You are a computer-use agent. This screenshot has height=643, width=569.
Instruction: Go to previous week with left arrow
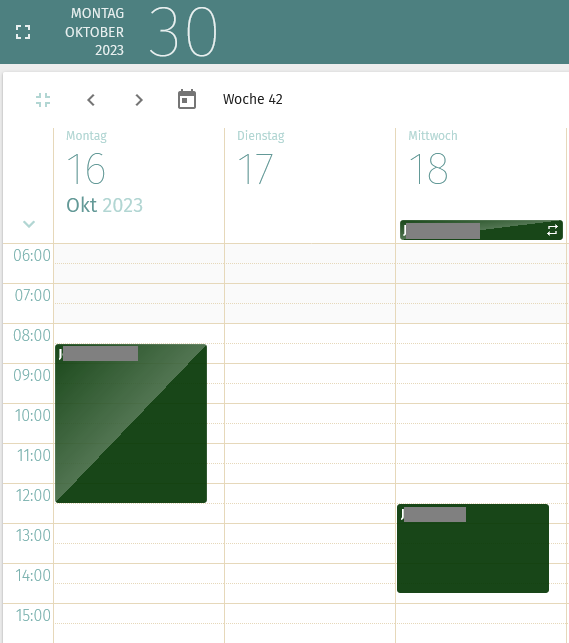pos(91,100)
